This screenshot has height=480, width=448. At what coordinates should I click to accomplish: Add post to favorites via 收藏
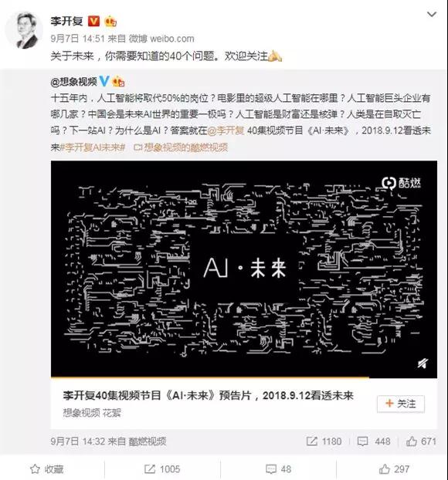pyautogui.click(x=46, y=469)
